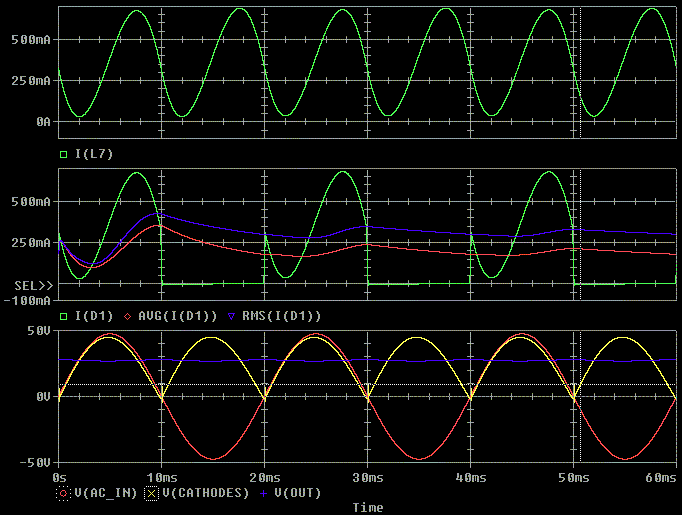Select the RMS(I(D1)) trace name
682x515 pixels.
click(280, 316)
